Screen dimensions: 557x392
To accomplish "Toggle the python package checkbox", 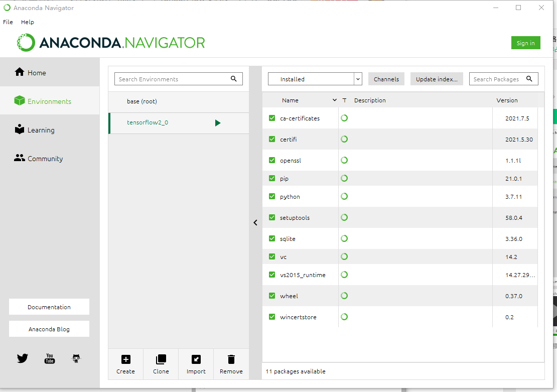I will (272, 196).
